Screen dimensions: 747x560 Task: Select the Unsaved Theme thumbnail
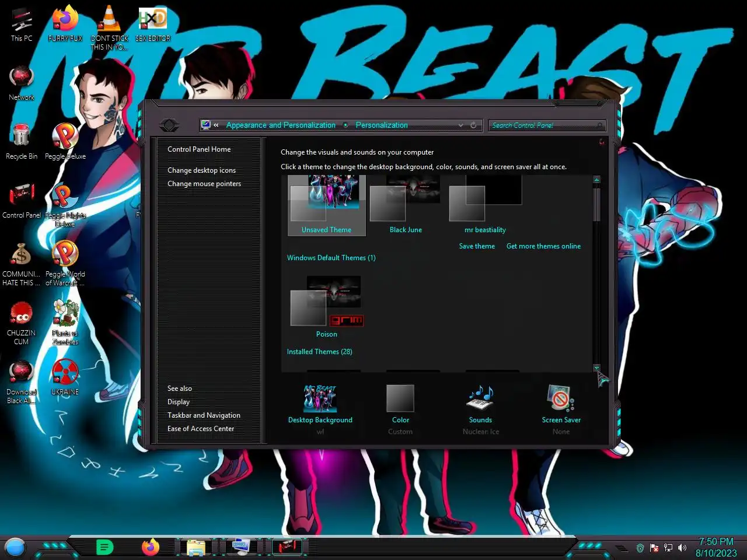point(327,205)
